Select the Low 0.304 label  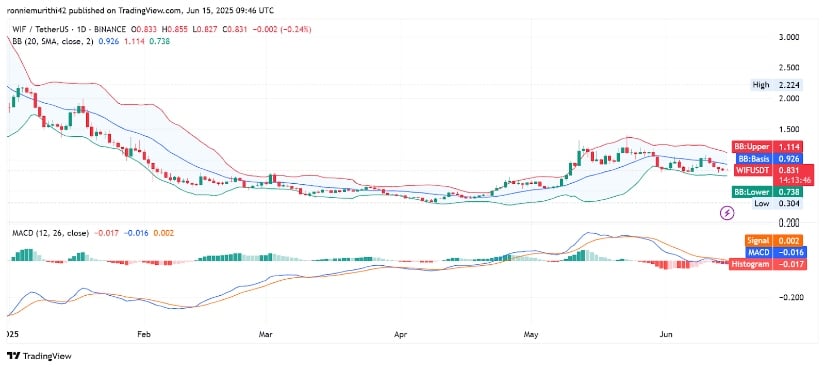[x=777, y=204]
